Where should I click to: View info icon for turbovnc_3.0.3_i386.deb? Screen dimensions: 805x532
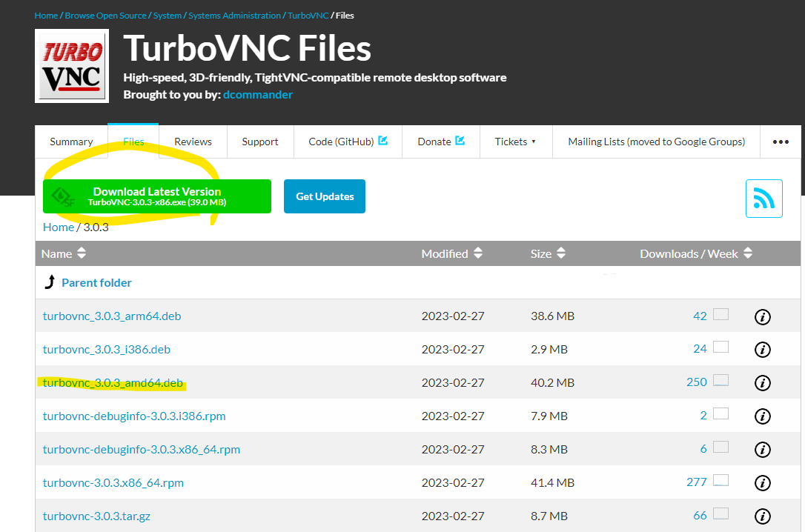[x=763, y=350]
